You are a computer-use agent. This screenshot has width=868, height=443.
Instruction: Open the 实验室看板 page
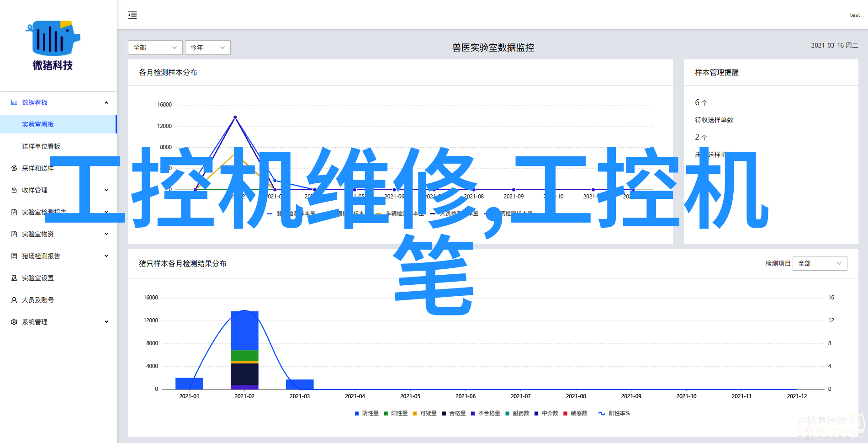pyautogui.click(x=58, y=124)
